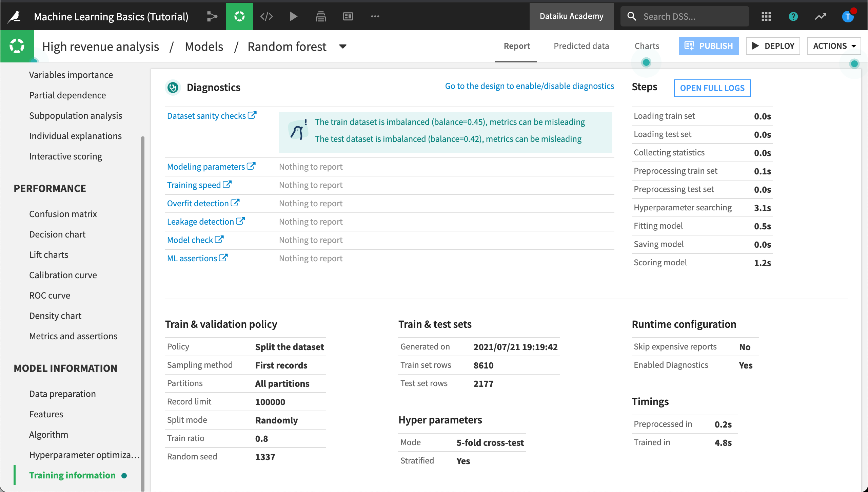The image size is (868, 492).
Task: Click the Dataiku bird logo
Action: tap(14, 16)
